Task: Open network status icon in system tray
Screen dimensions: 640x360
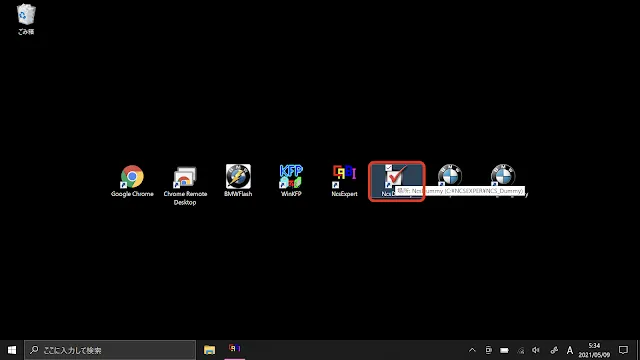Action: (x=520, y=350)
